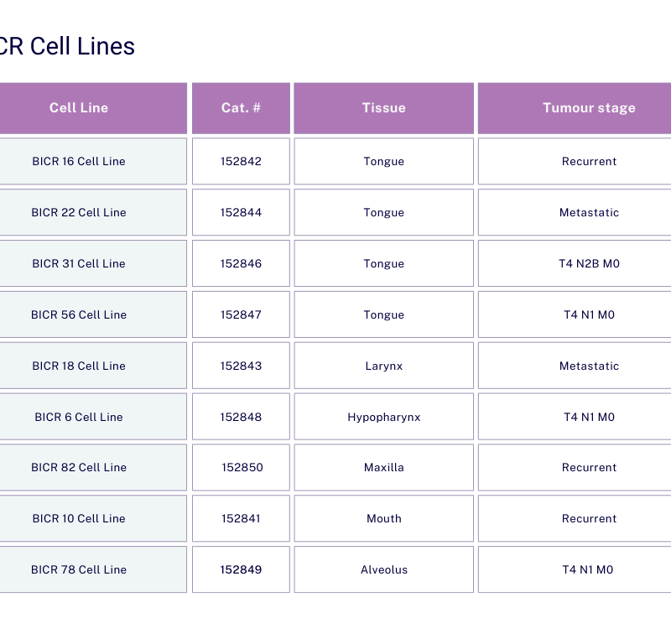Click the Cell Line column header
Screen dimensions: 671x644
point(79,108)
